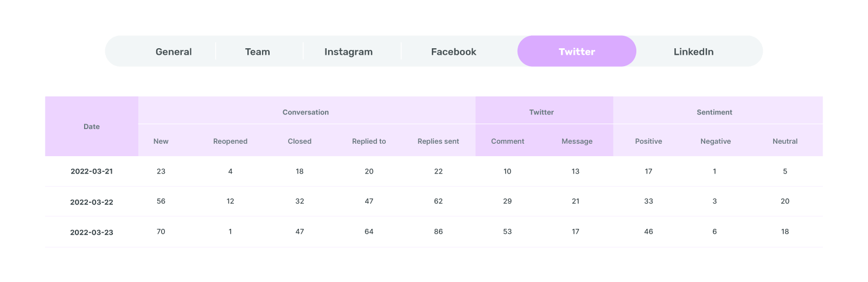Select the 2022-03-21 date row
The image size is (868, 282).
pos(434,171)
